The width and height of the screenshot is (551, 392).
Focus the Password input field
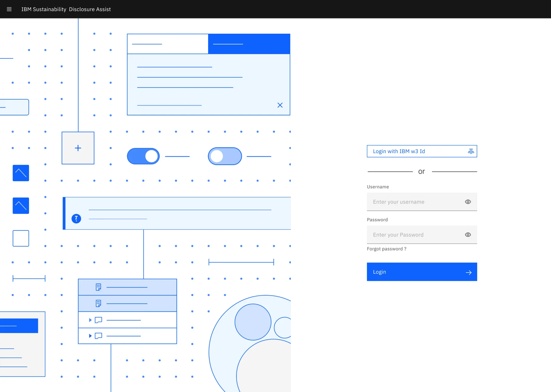point(422,235)
